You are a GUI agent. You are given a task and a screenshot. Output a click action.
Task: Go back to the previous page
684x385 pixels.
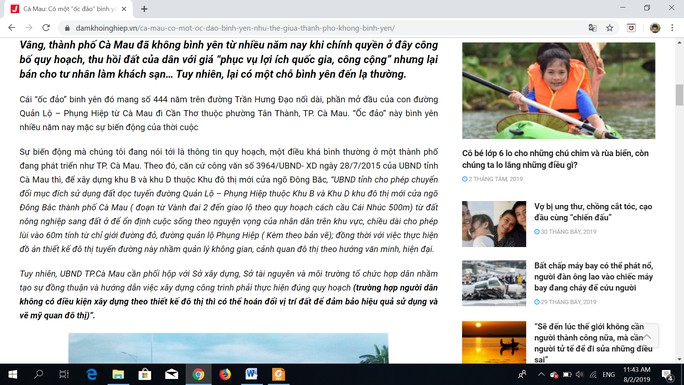(12, 28)
